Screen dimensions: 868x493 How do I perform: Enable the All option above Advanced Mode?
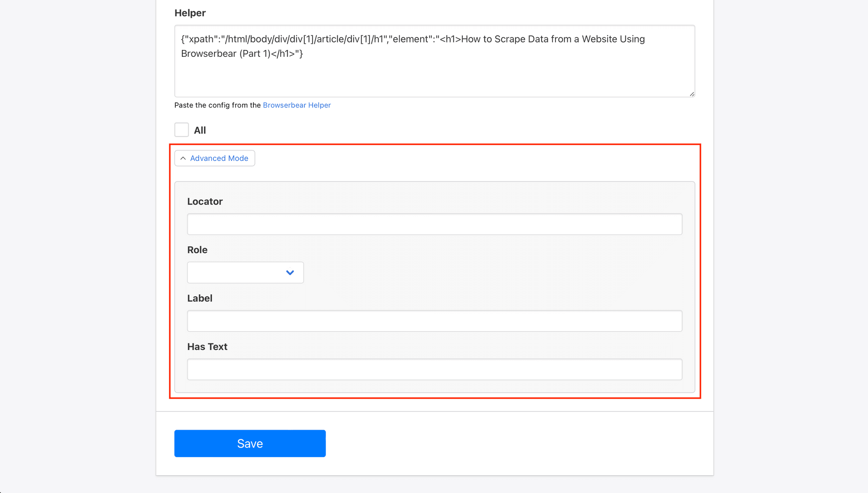181,129
